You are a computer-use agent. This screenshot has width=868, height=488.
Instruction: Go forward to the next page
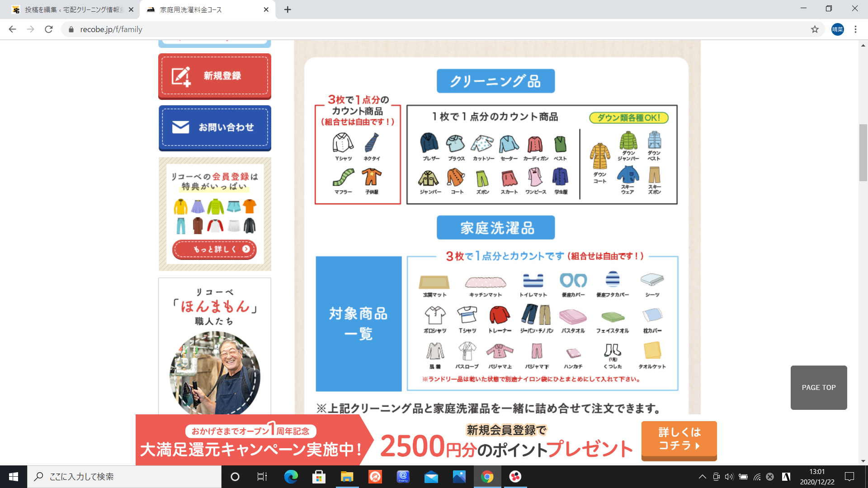click(30, 29)
